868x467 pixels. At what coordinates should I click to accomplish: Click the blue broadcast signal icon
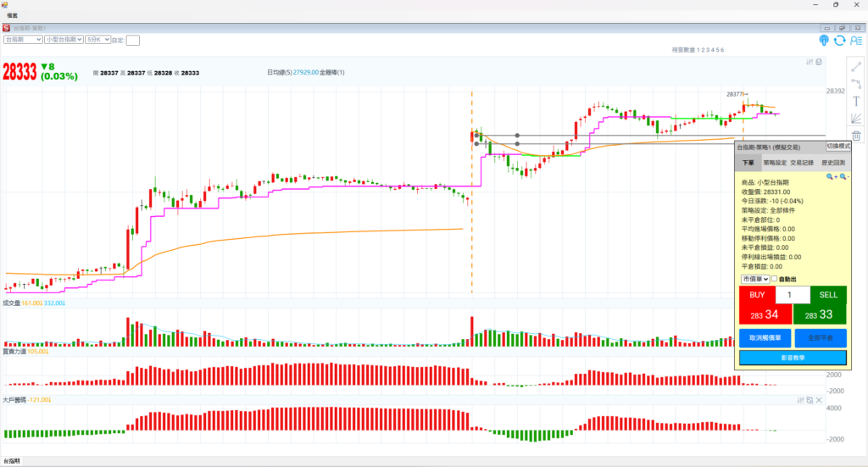point(824,40)
